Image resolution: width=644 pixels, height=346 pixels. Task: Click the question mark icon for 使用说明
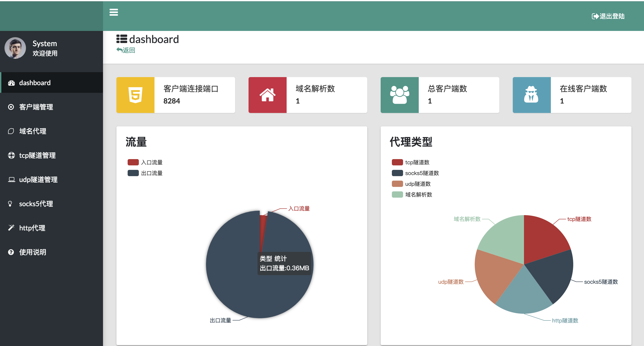pos(11,252)
